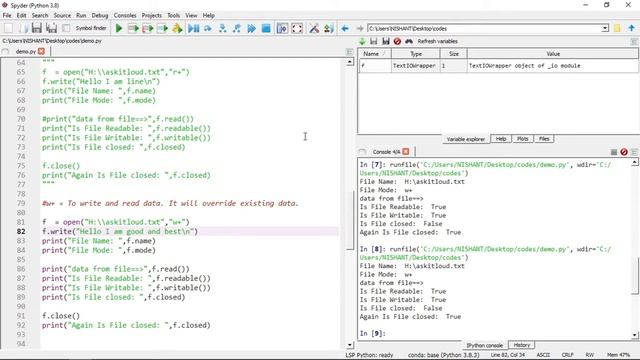Sort by the Size column header

click(x=453, y=54)
